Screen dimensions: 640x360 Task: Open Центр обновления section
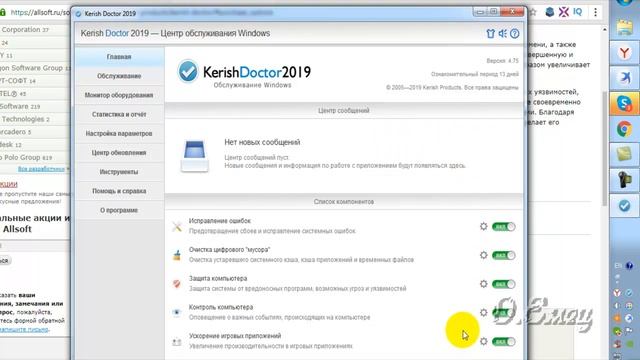(119, 153)
